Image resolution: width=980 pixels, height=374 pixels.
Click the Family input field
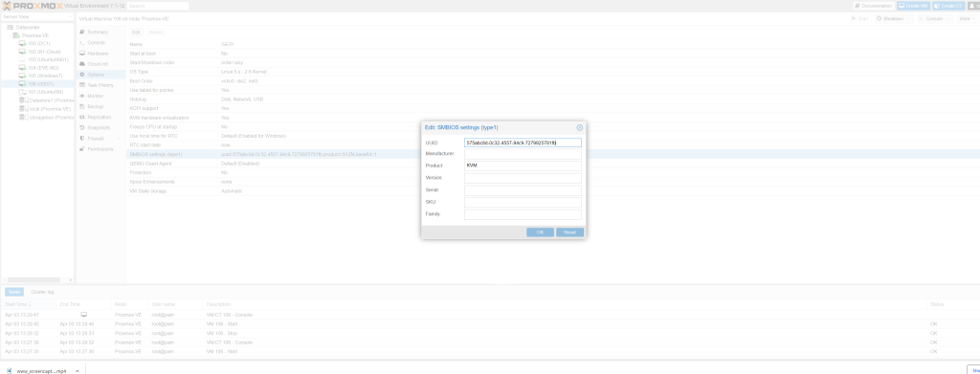click(523, 214)
